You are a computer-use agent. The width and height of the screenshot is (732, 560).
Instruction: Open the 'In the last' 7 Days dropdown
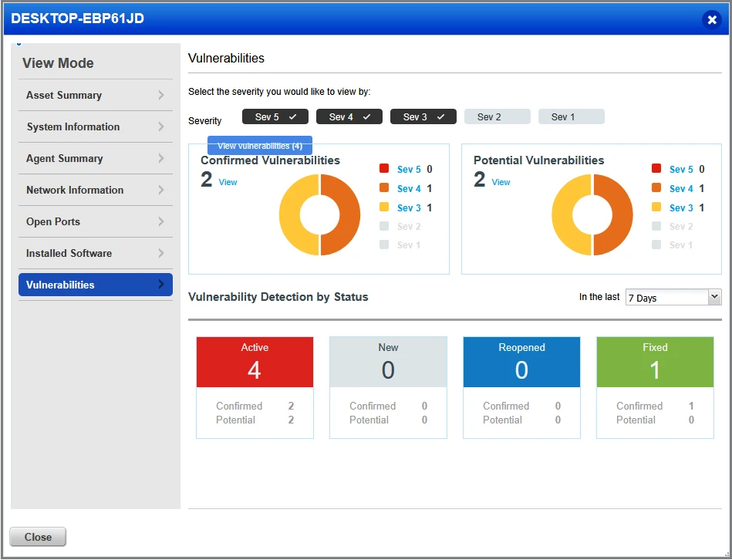click(x=673, y=297)
